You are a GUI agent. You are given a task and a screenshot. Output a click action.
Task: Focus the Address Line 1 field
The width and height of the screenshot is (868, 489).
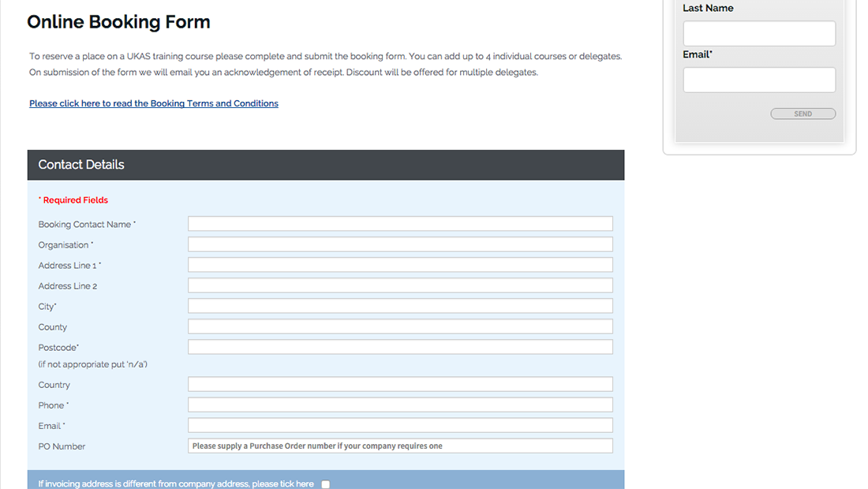[x=400, y=264]
